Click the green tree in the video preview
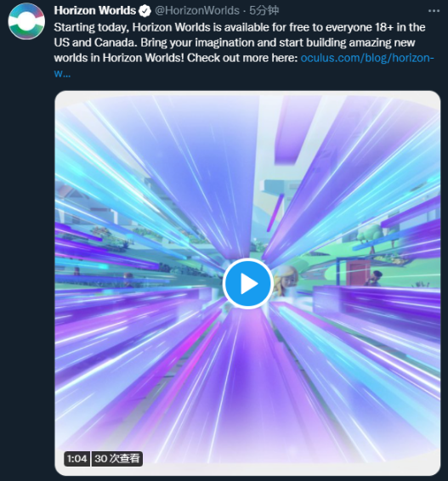 point(370,236)
